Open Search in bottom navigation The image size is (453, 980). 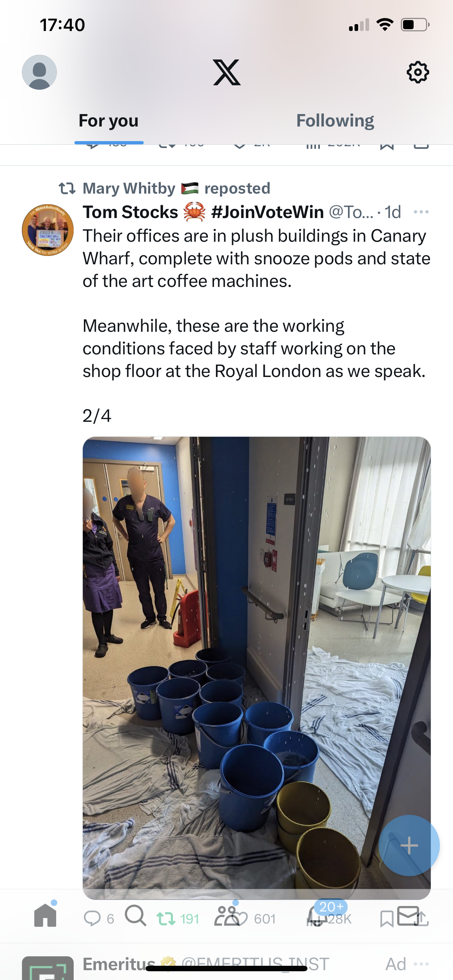point(136,915)
